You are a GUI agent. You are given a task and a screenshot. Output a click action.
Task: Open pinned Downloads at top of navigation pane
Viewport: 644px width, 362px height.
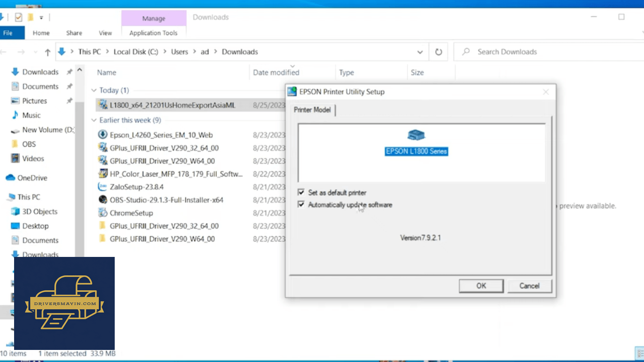(40, 72)
